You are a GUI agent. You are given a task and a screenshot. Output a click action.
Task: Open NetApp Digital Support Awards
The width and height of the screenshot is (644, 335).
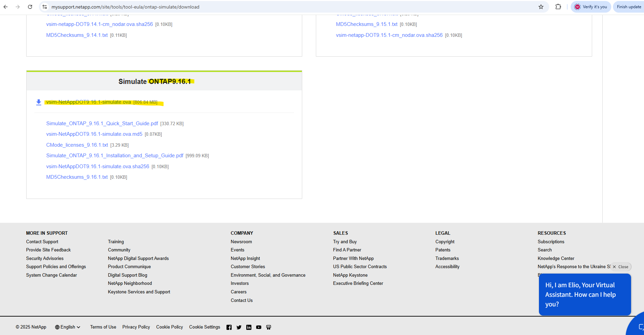coord(138,258)
